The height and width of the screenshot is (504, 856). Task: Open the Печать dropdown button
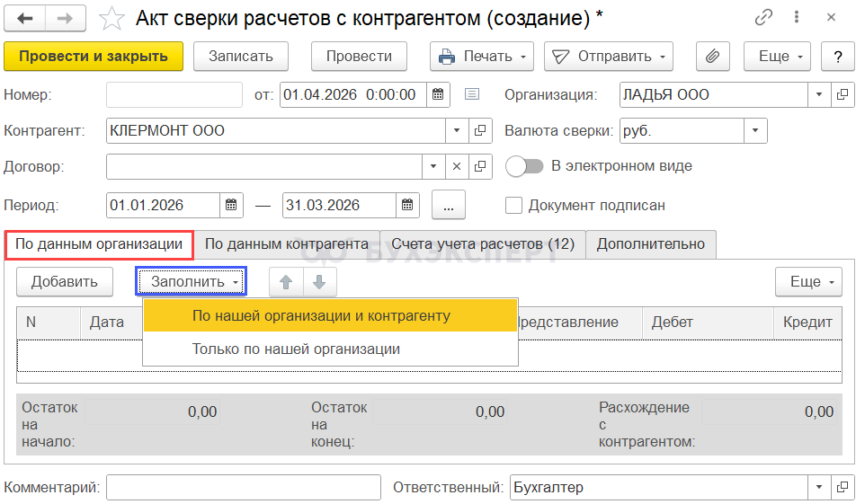(482, 56)
